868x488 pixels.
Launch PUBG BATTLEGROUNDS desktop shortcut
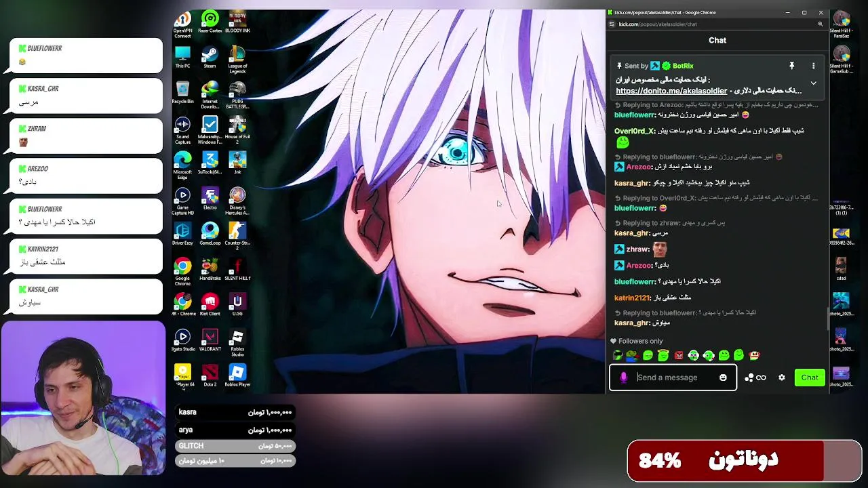coord(237,95)
